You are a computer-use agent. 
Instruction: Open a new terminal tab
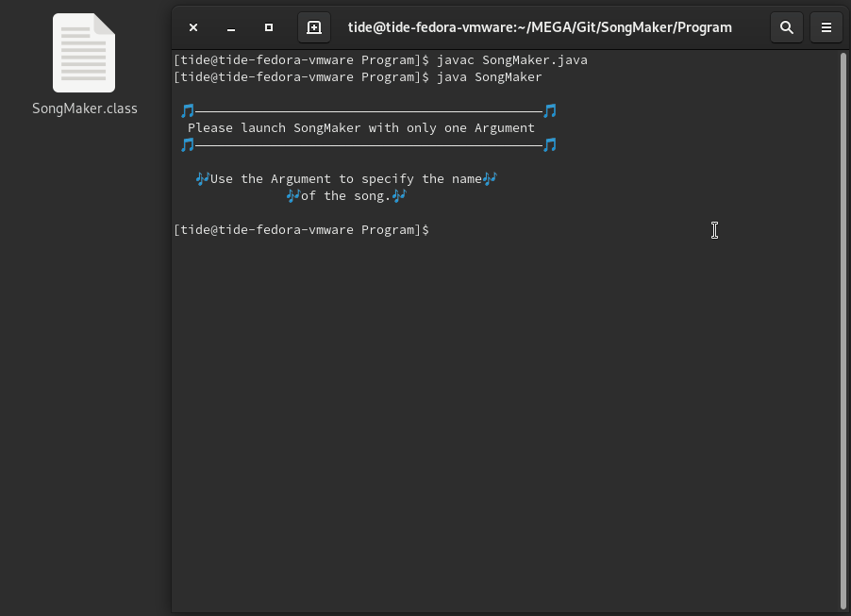313,26
